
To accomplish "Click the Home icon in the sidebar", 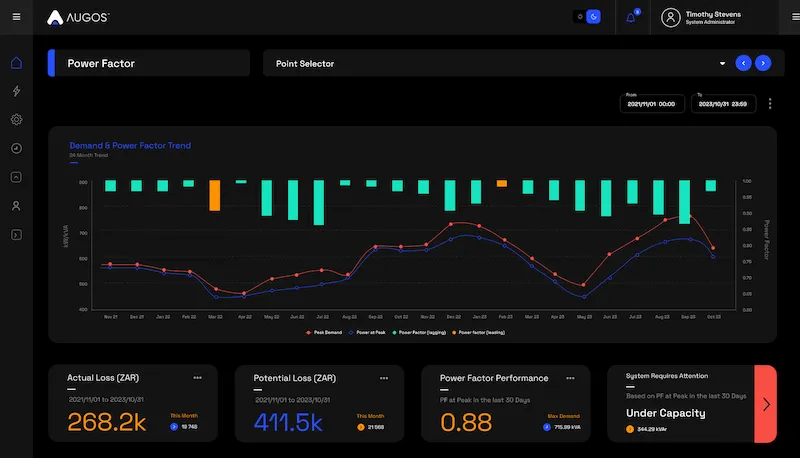I will [16, 63].
